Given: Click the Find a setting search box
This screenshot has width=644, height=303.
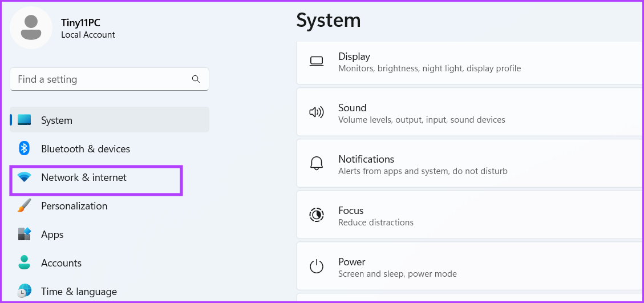Looking at the screenshot, I should click(110, 79).
